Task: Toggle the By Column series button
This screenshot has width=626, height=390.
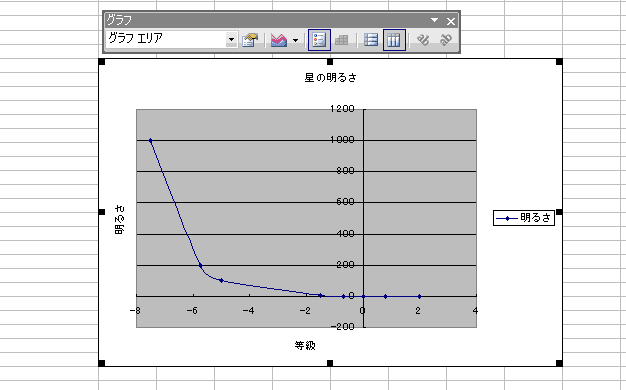Action: point(394,40)
